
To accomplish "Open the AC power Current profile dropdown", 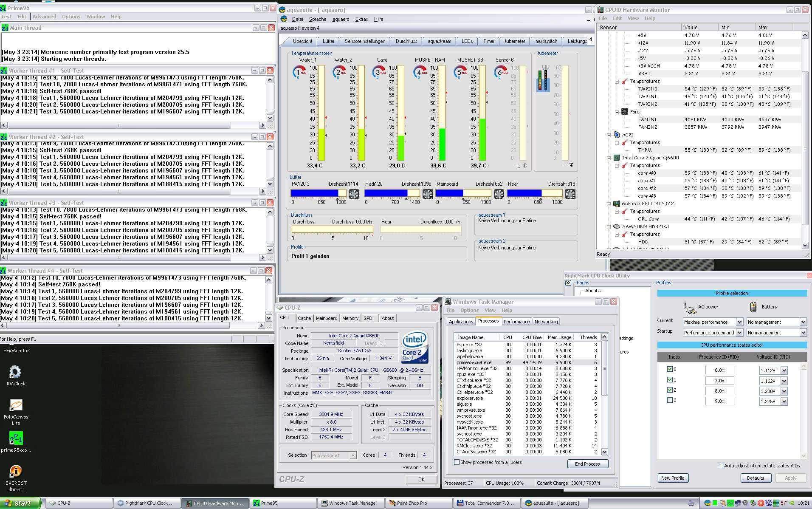I will coord(739,322).
